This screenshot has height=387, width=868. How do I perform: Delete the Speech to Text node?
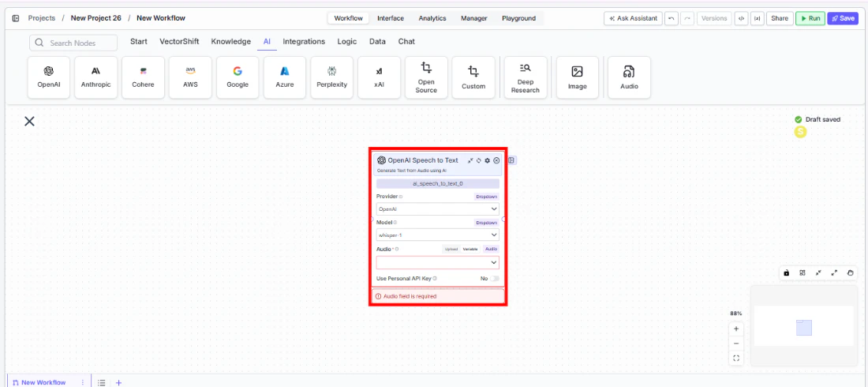pyautogui.click(x=496, y=160)
